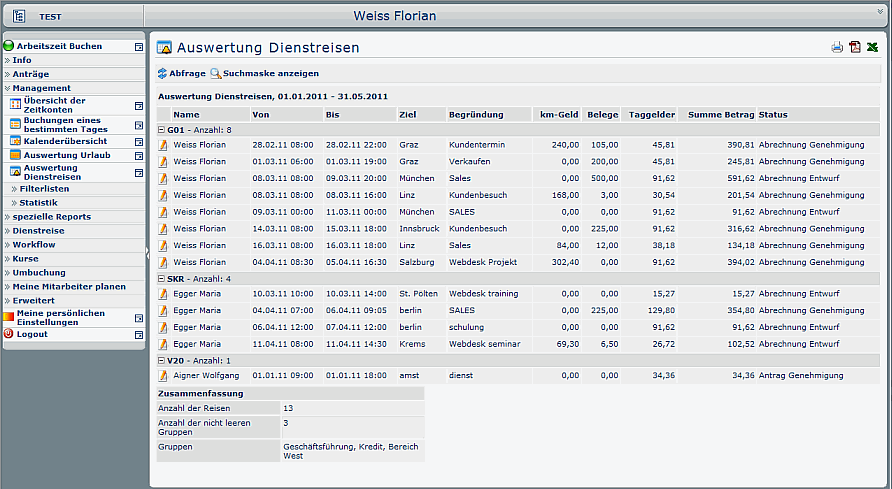
Task: Open Auswertung Urlaub in a new window
Action: (x=139, y=155)
